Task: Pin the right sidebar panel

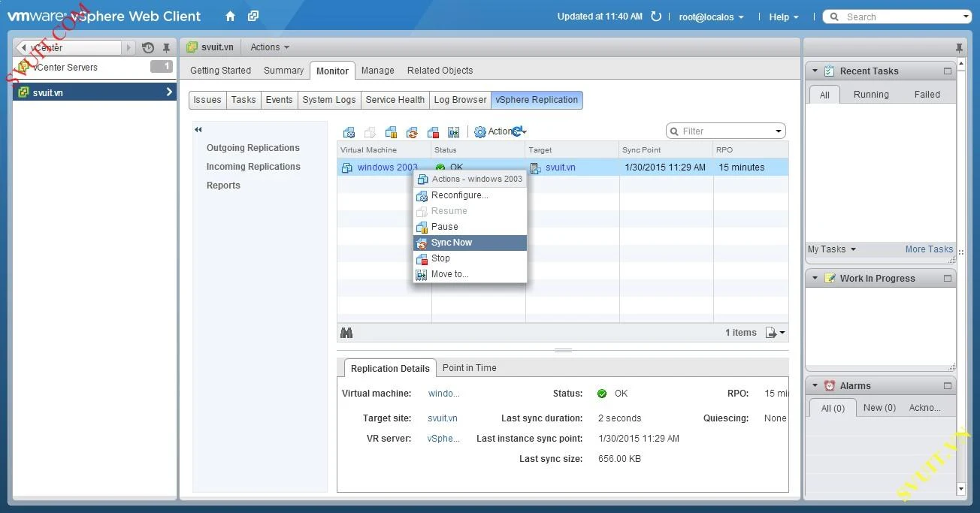Action: pos(959,47)
